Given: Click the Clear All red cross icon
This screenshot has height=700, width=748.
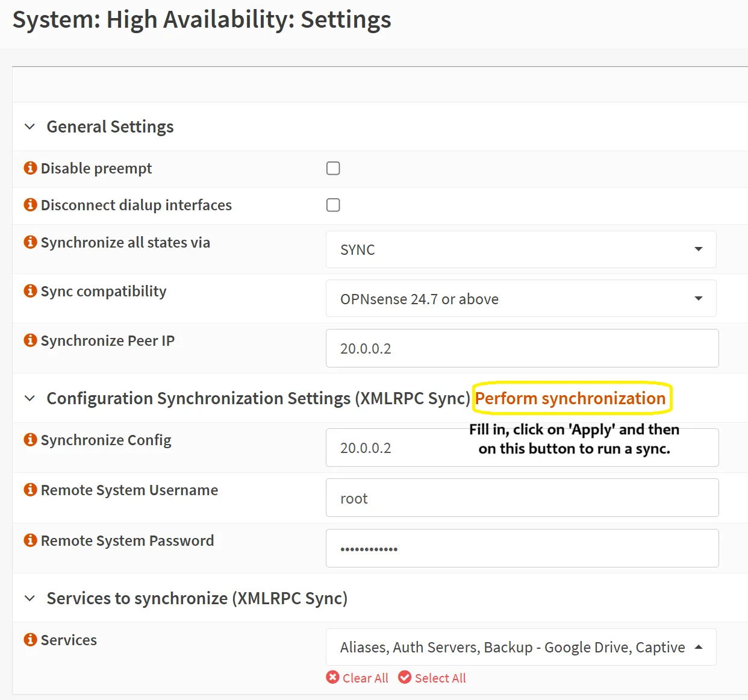Looking at the screenshot, I should (x=332, y=678).
